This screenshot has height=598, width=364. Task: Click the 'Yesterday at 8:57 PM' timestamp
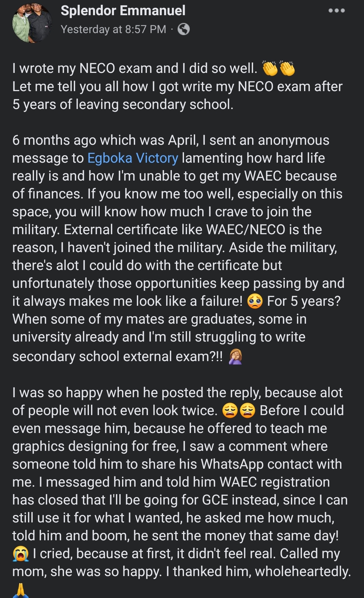click(113, 29)
